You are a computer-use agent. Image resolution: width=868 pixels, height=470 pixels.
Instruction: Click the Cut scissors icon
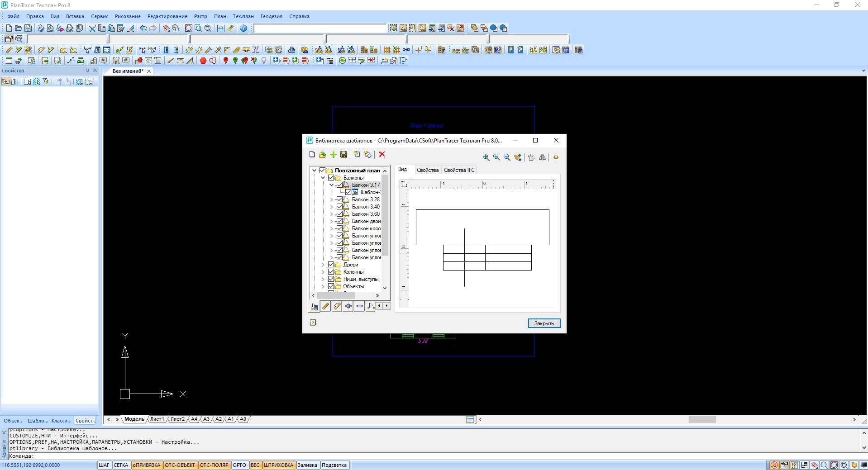pos(92,28)
